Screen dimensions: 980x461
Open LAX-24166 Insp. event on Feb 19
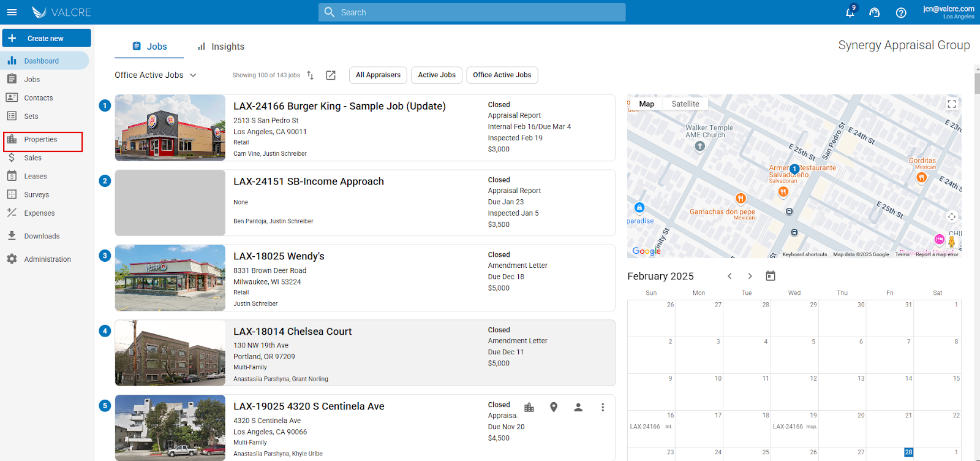pyautogui.click(x=795, y=427)
